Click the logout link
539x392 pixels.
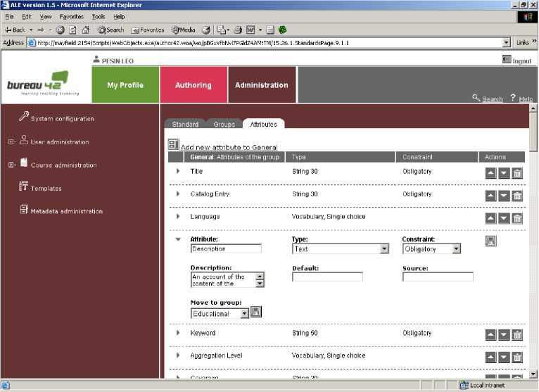click(x=522, y=61)
